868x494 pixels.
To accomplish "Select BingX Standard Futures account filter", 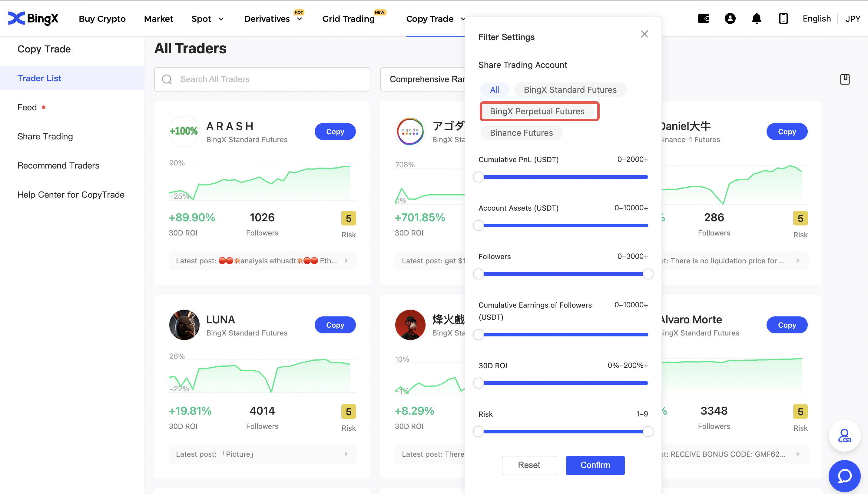I will click(x=570, y=90).
